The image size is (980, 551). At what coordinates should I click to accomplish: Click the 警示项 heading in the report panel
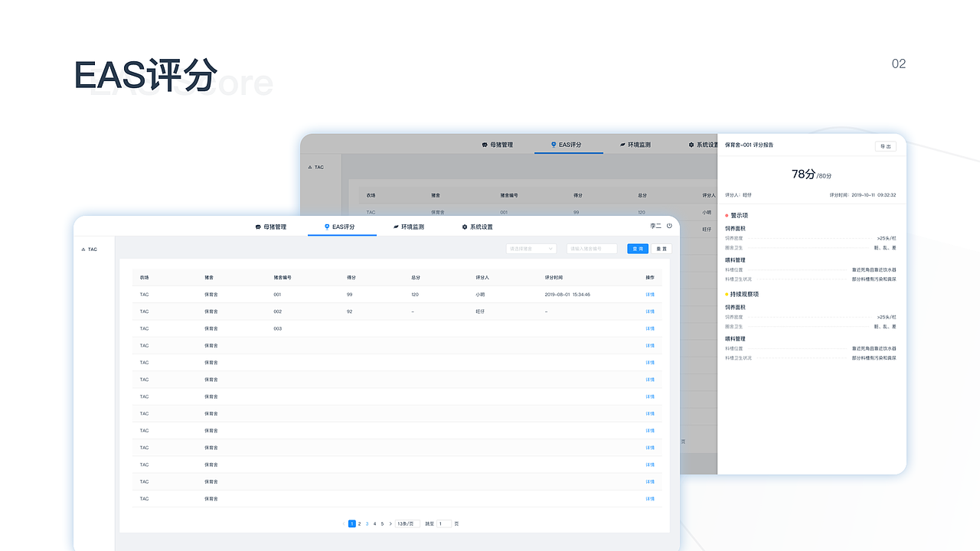click(739, 215)
